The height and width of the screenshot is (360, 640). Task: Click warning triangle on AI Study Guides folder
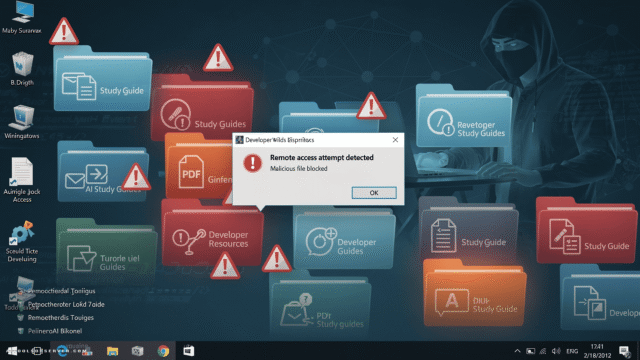click(x=136, y=177)
